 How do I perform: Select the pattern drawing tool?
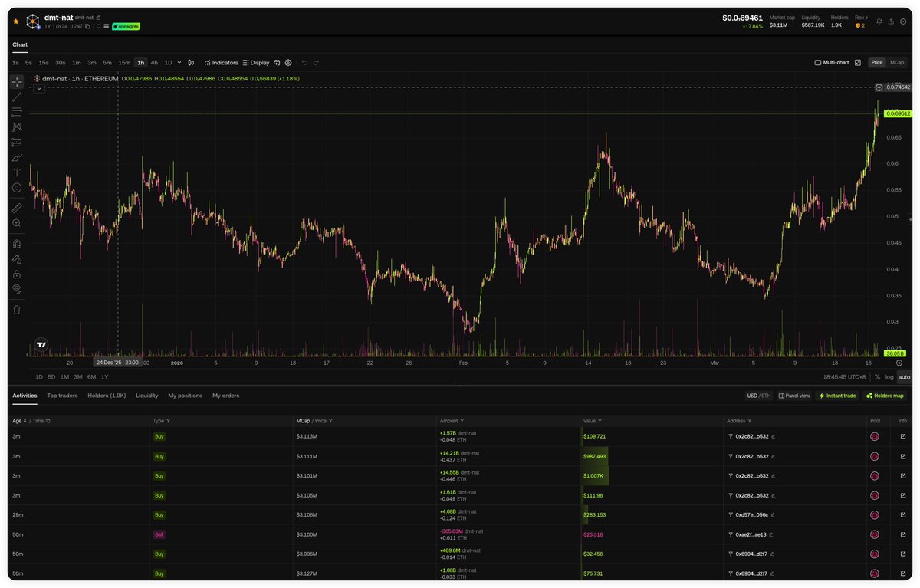(17, 127)
